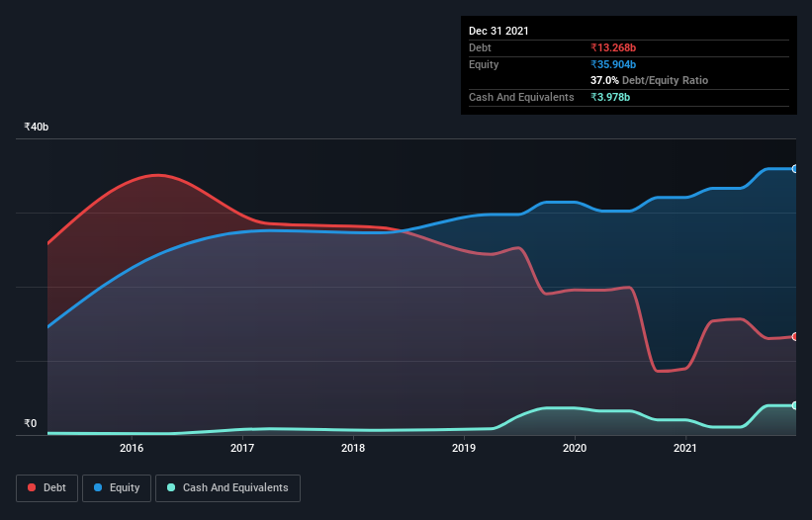Viewport: 812px width, 520px height.
Task: Click the teal Cash And Equivalents legend dot
Action: point(171,487)
